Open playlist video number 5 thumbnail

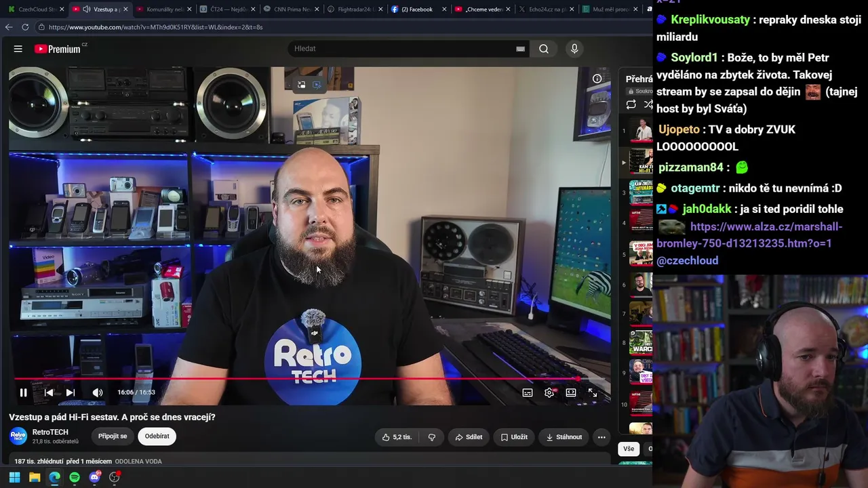[641, 254]
